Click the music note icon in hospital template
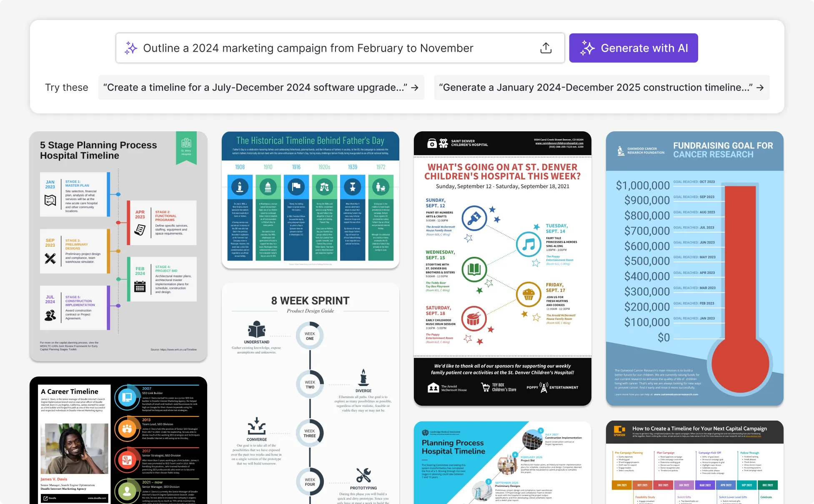814x504 pixels. 528,244
